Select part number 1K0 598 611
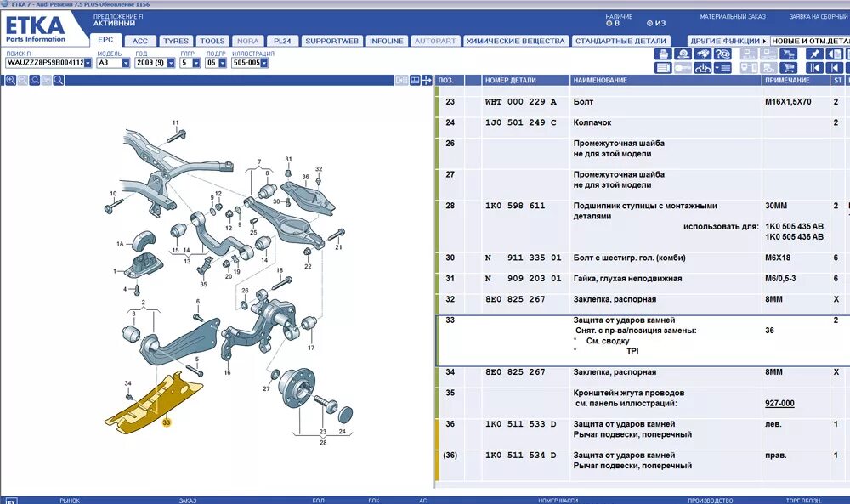Viewport: 850px width, 504px height. coord(515,206)
